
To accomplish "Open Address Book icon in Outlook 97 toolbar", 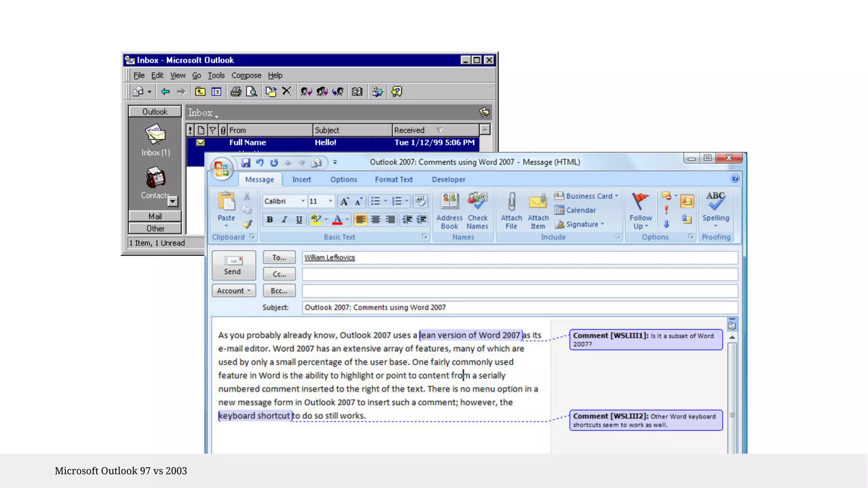I will (x=357, y=91).
